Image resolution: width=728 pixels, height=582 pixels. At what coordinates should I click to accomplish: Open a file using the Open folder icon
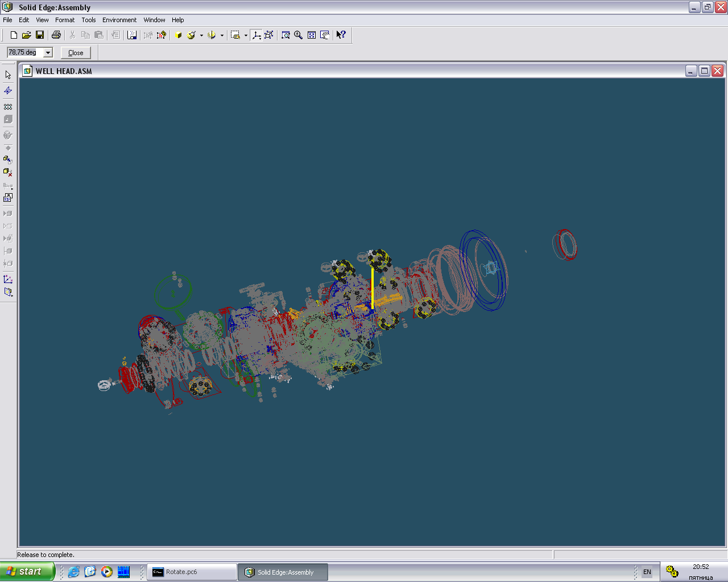(x=26, y=35)
